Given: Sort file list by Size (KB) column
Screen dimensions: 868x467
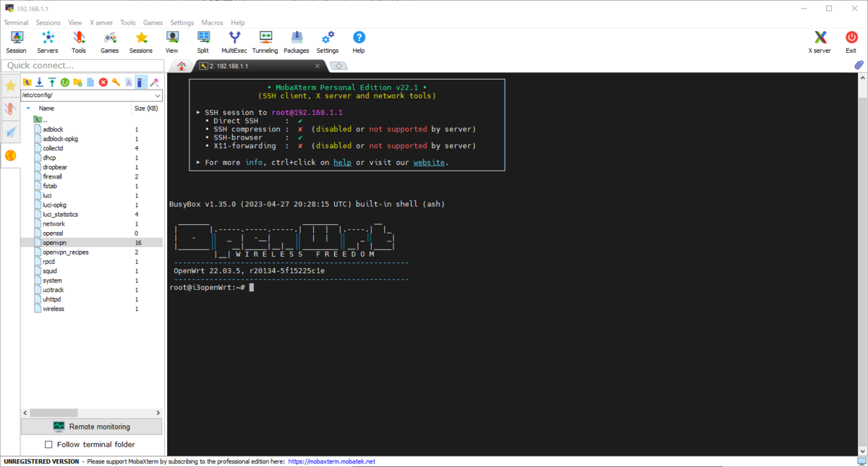Looking at the screenshot, I should tap(146, 108).
